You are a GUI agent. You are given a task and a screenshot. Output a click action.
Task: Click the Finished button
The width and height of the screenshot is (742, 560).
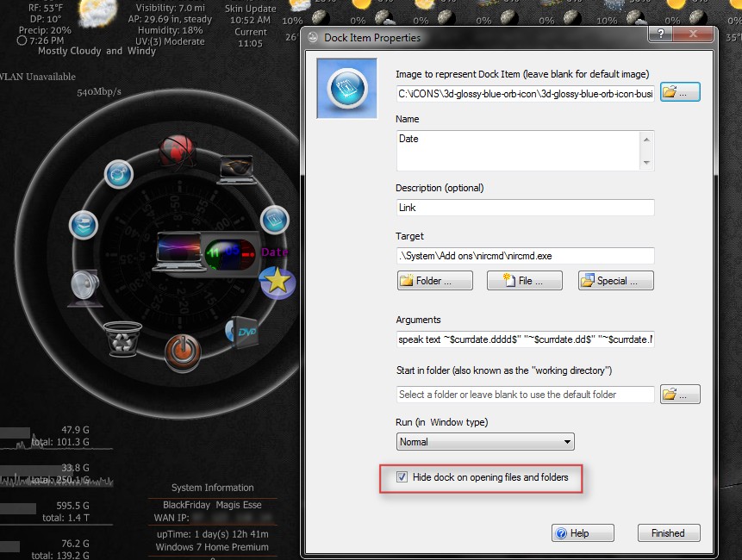(669, 532)
